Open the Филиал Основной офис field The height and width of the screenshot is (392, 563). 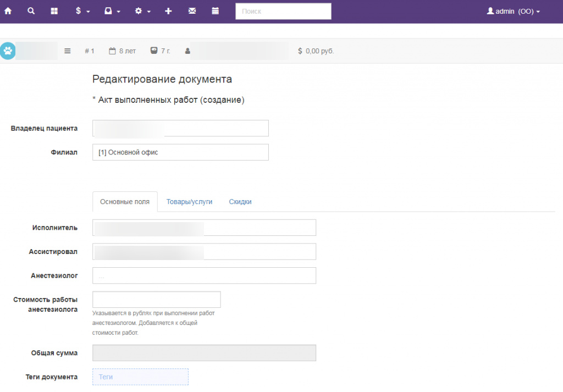(x=180, y=152)
